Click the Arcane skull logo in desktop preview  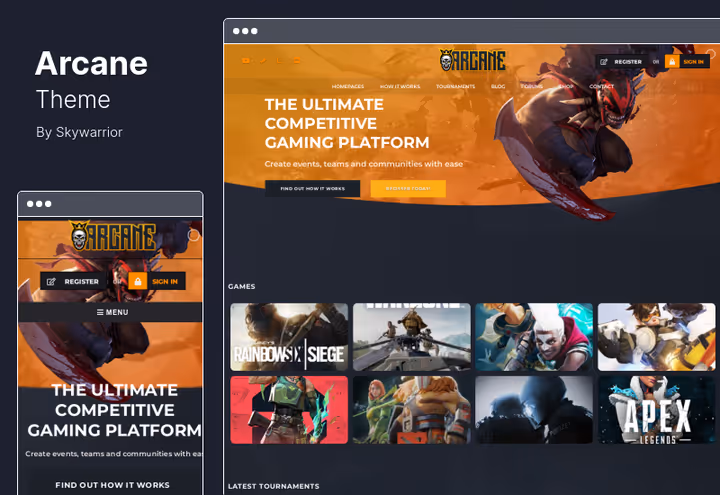pos(472,61)
